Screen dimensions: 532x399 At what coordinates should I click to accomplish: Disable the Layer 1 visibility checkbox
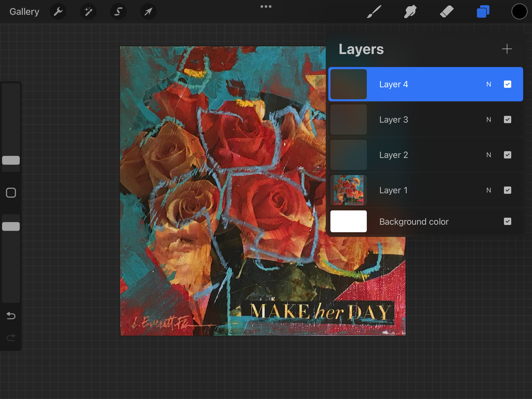(507, 190)
